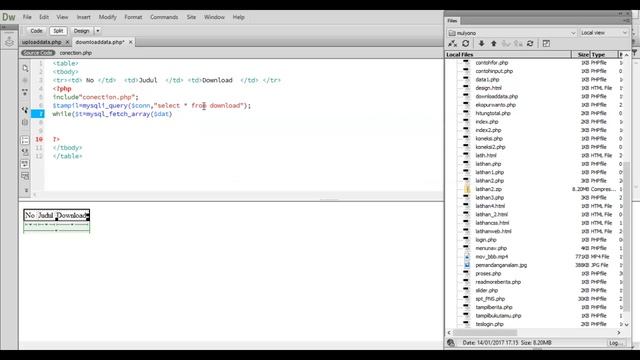Open the Local view dropdown
Viewport: 640px width, 360px height.
click(604, 33)
